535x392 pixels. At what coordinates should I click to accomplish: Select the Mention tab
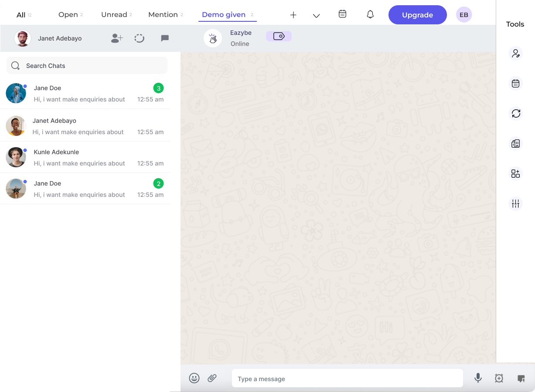pyautogui.click(x=163, y=14)
